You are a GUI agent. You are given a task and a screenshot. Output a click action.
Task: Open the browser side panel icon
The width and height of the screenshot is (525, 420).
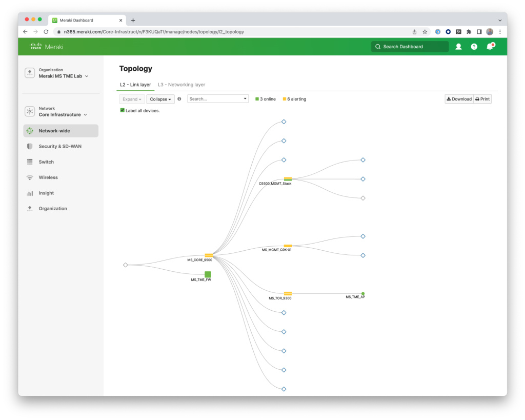[x=479, y=32]
